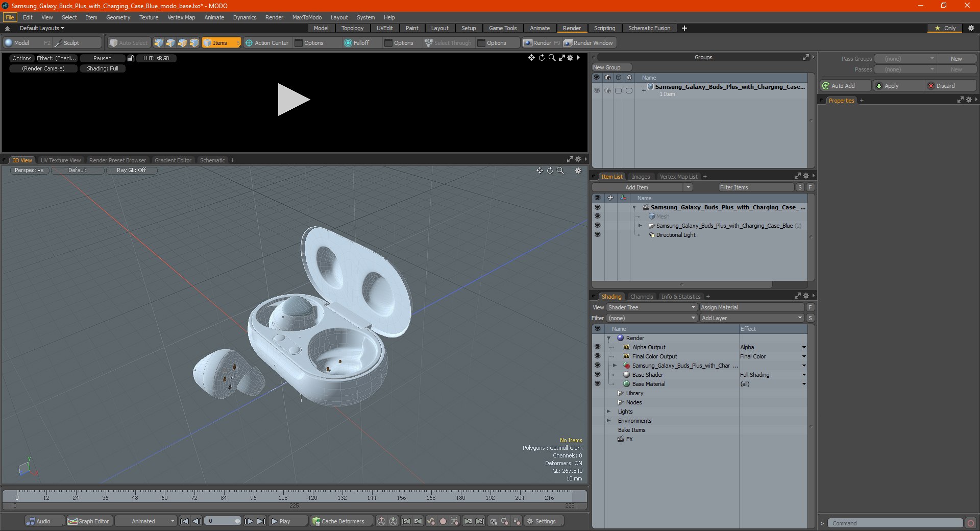This screenshot has height=531, width=980.
Task: Click the Perspective view type button
Action: (29, 171)
